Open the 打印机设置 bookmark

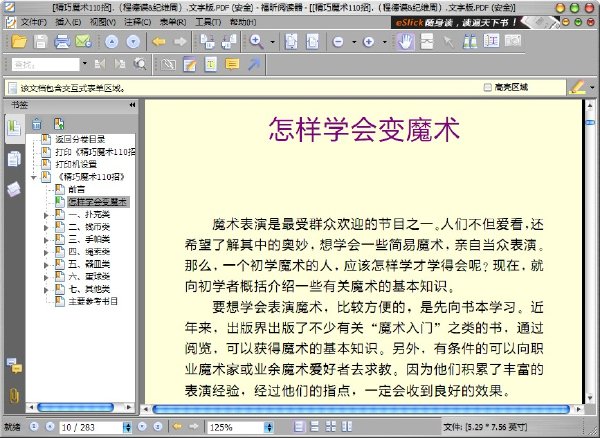tap(76, 164)
